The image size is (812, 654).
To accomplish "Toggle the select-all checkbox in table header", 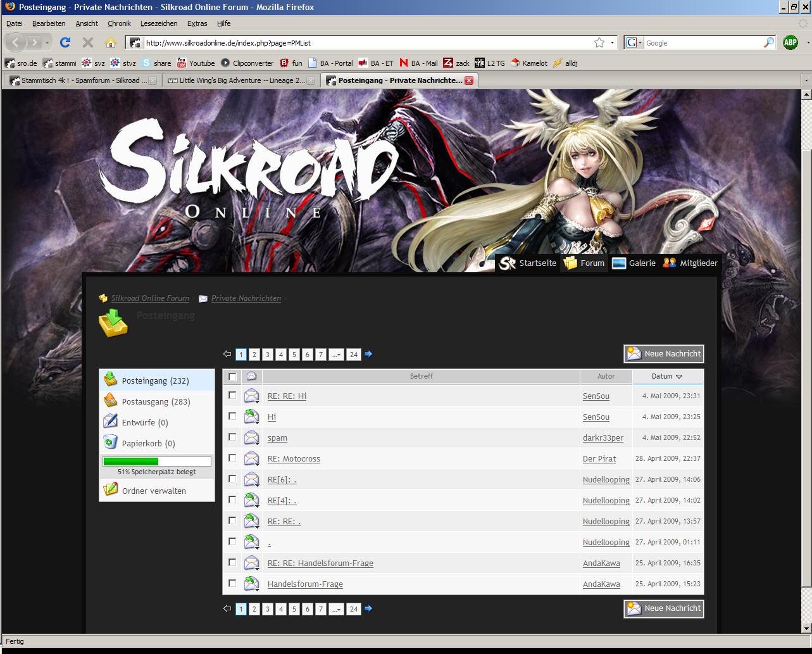I will pos(232,376).
